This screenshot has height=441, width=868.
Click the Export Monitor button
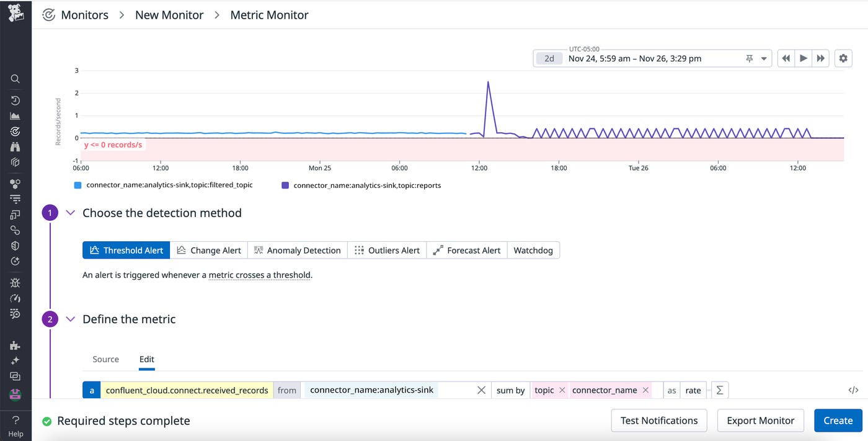[760, 421]
